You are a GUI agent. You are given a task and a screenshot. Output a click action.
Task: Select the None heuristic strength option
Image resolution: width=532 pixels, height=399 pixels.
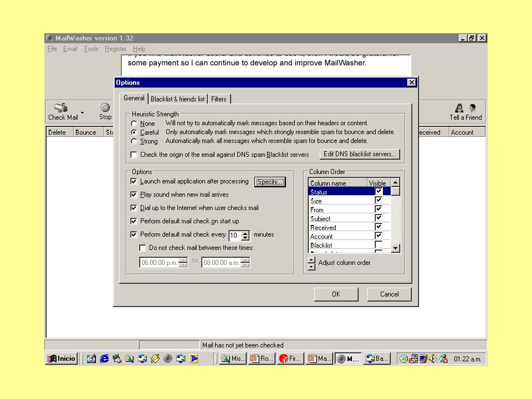pyautogui.click(x=134, y=124)
